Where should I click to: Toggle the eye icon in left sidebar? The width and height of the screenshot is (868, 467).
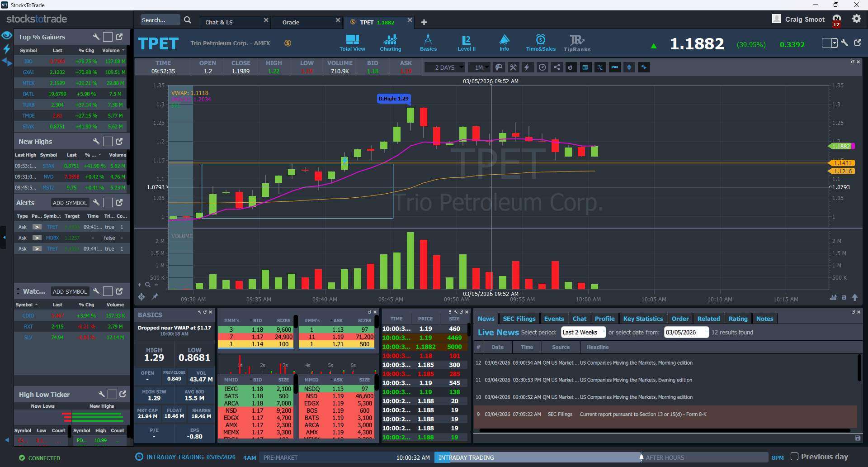pyautogui.click(x=6, y=35)
